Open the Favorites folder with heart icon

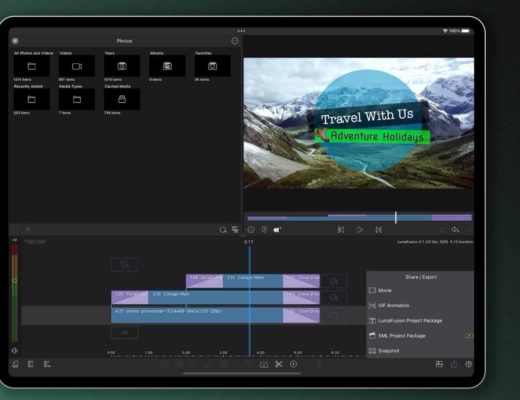213,66
